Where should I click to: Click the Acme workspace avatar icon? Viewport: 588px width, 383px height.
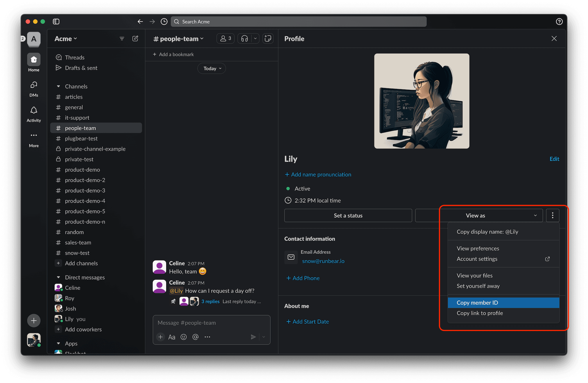point(34,39)
